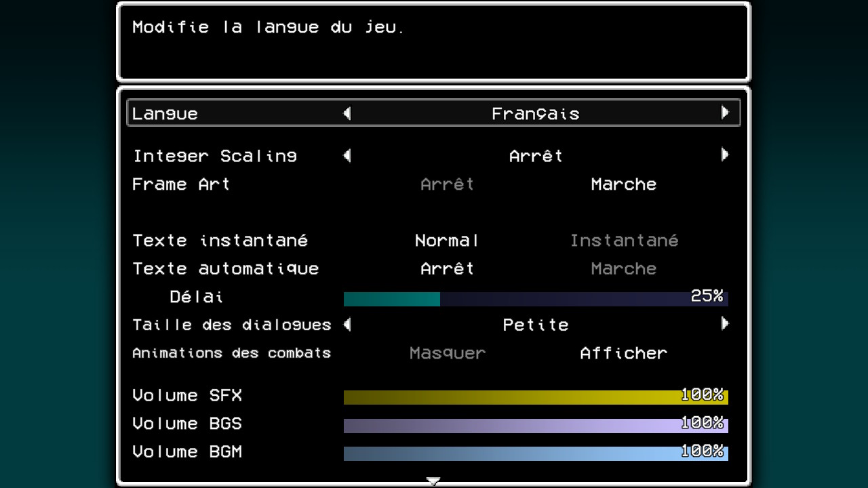868x488 pixels.
Task: Set Frame Art to Arrêt
Action: click(447, 184)
